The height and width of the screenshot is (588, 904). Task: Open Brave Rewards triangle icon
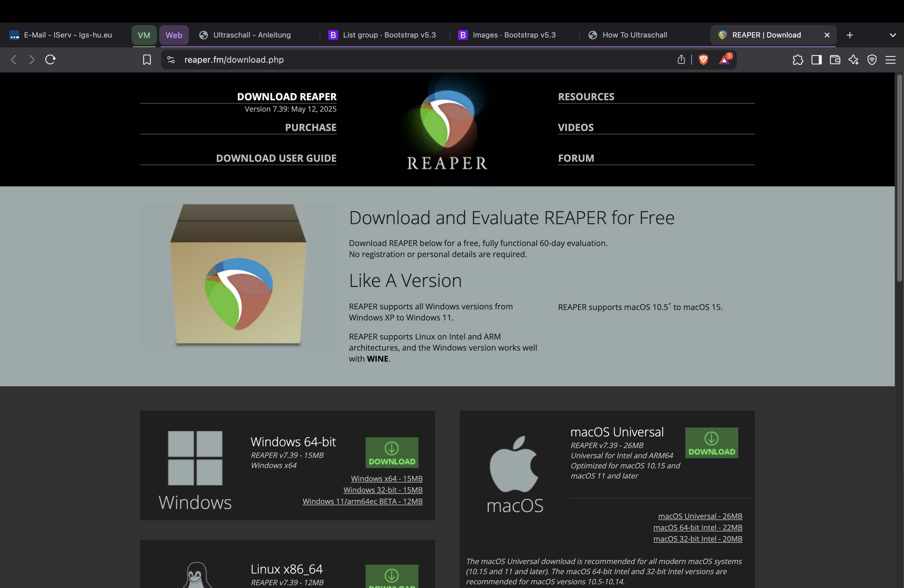tap(725, 59)
